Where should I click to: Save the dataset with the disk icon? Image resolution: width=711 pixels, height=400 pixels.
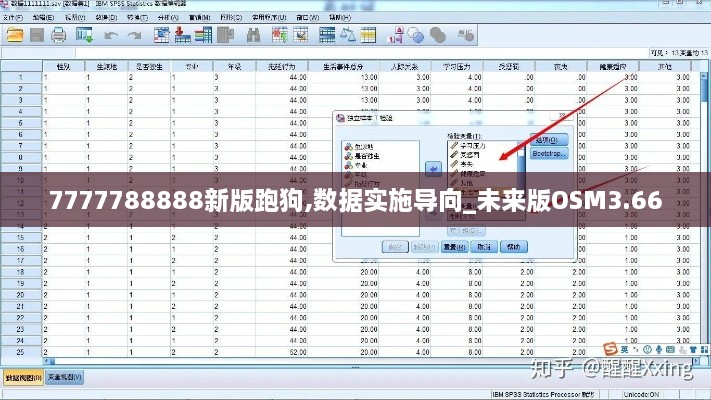point(37,35)
